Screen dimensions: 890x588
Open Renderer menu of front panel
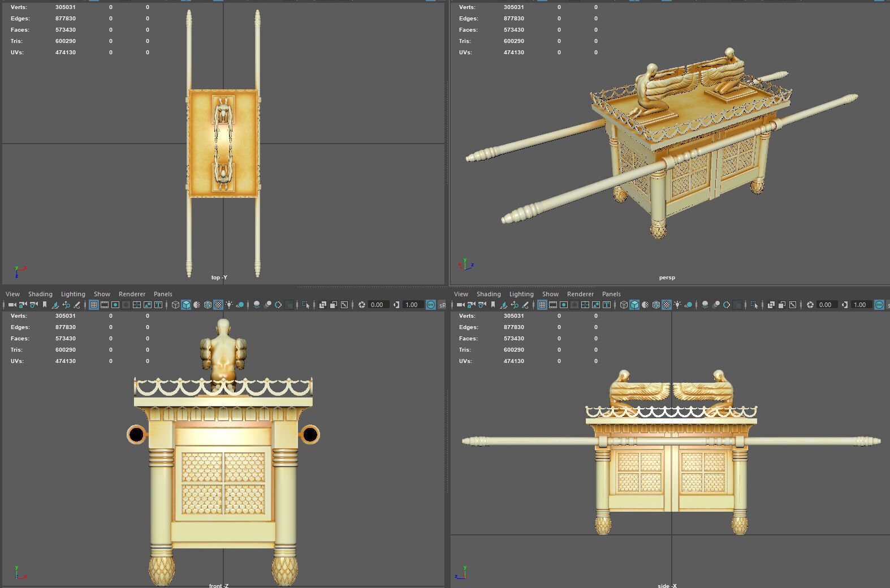(x=132, y=294)
